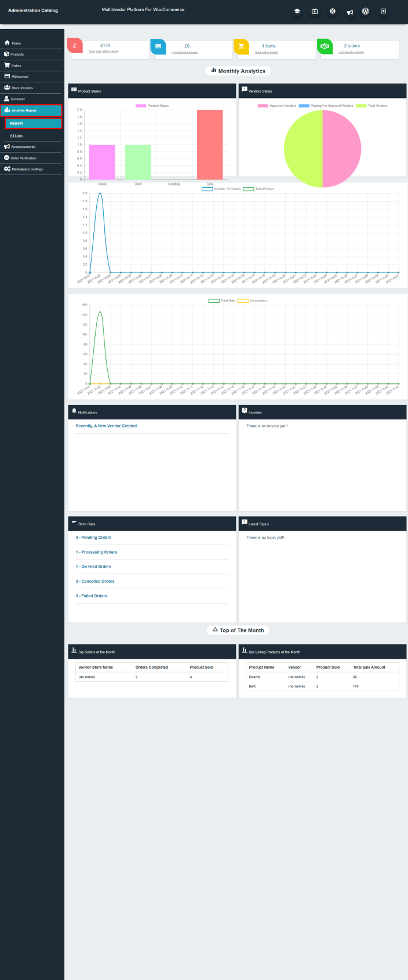Click the life ring support icon
The width and height of the screenshot is (408, 980).
333,11
